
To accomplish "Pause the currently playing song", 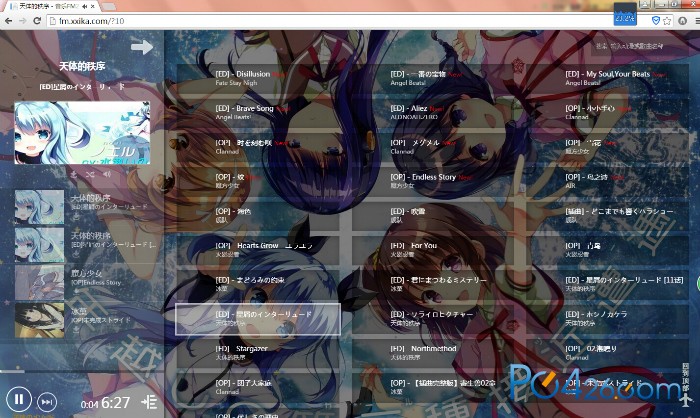I will tap(19, 399).
